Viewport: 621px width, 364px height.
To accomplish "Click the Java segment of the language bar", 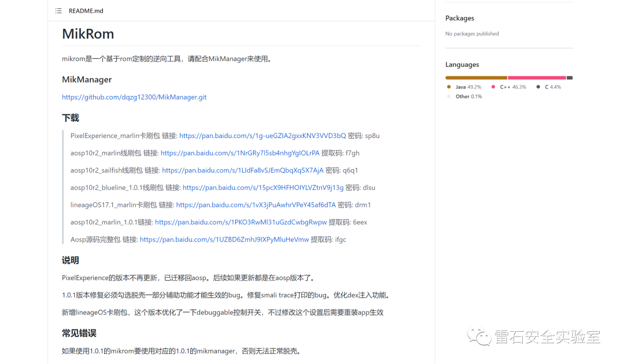I will click(x=476, y=78).
